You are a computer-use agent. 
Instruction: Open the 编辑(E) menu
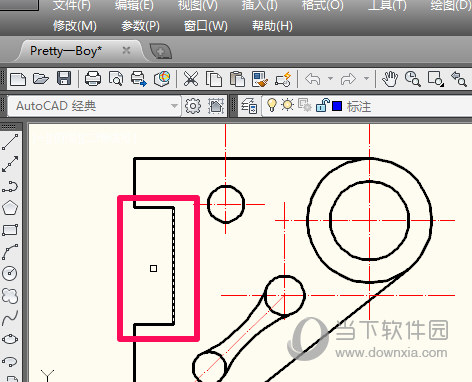(x=134, y=5)
